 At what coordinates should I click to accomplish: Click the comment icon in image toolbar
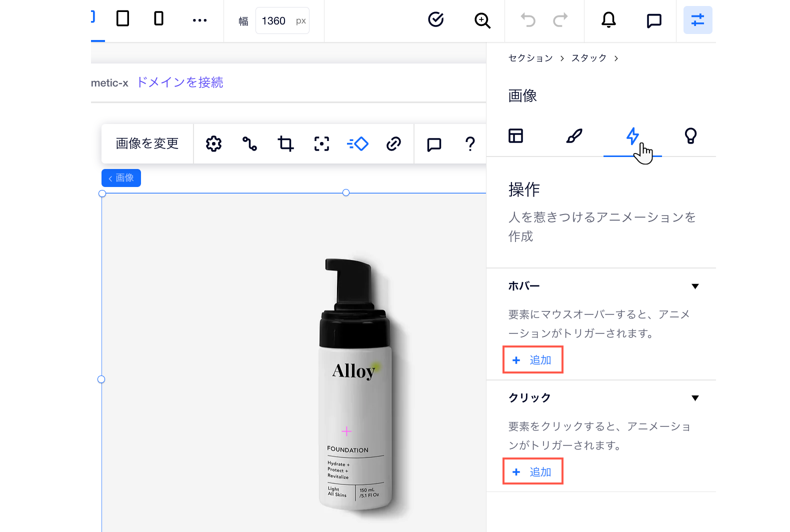point(434,144)
